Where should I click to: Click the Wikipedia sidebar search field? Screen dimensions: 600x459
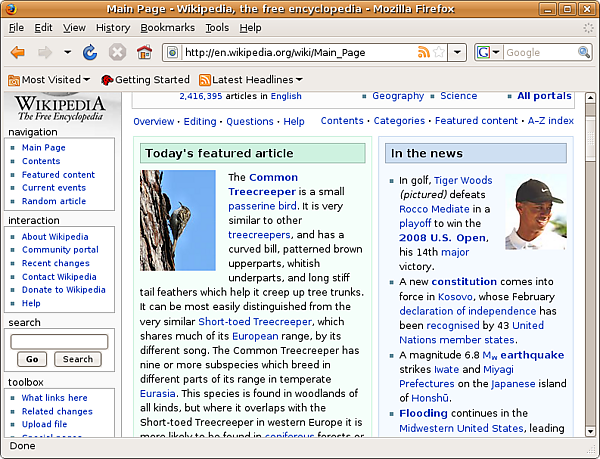point(59,342)
